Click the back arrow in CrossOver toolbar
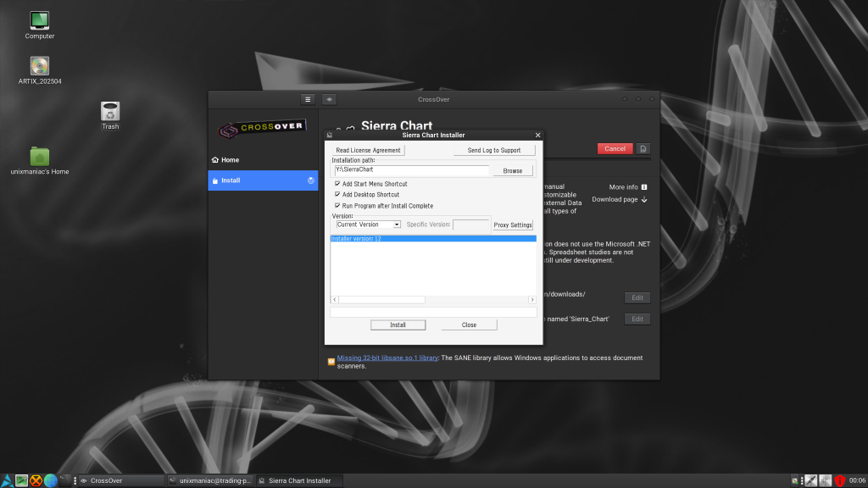 [329, 99]
